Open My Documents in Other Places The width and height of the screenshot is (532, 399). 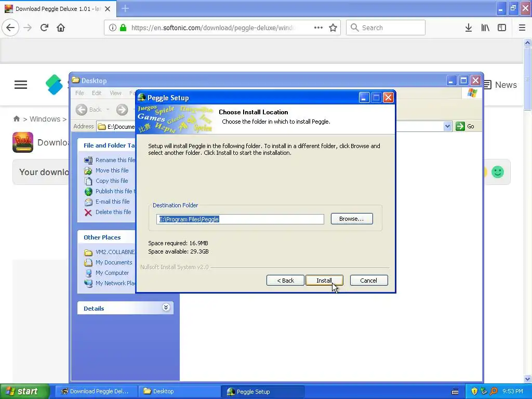108,262
